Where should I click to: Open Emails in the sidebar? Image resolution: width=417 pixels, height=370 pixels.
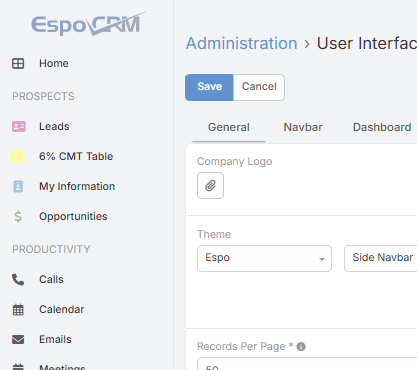[55, 339]
